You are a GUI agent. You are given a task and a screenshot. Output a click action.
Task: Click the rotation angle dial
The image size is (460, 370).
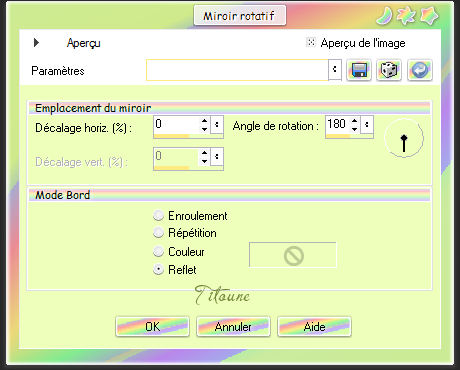[404, 138]
